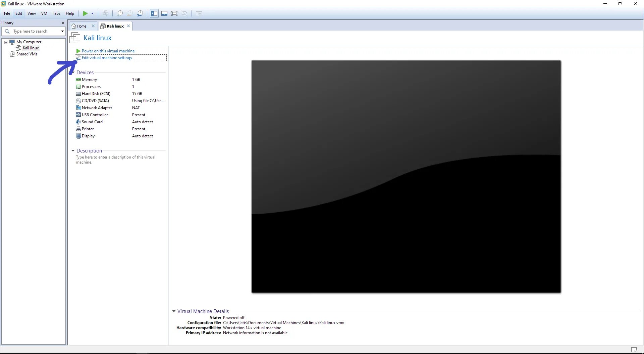Screen dimensions: 644x354
Task: Collapse the Virtual Machine Details section
Action: click(x=174, y=311)
